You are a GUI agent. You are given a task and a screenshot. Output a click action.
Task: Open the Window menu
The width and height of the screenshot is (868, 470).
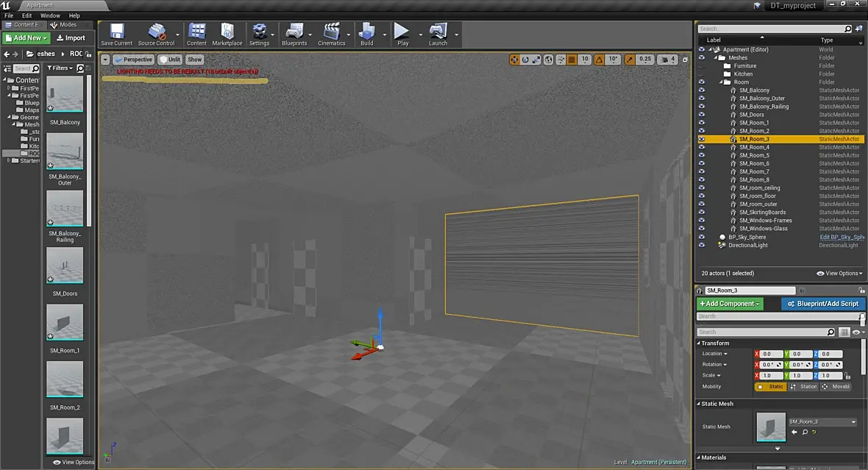(x=50, y=15)
